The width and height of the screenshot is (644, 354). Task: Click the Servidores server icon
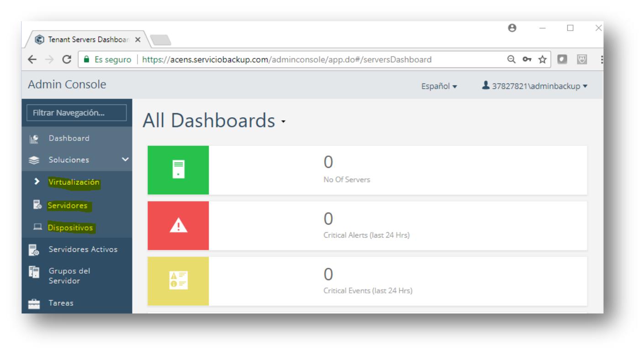37,205
